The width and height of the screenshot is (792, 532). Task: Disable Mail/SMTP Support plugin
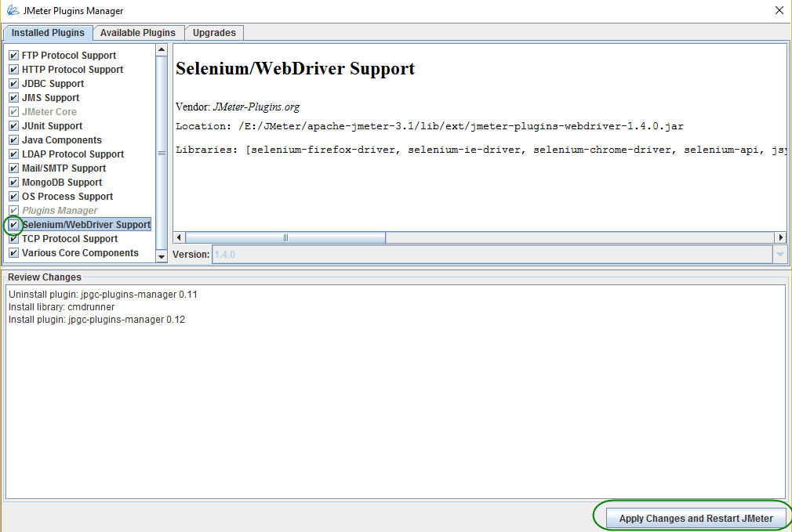[13, 168]
